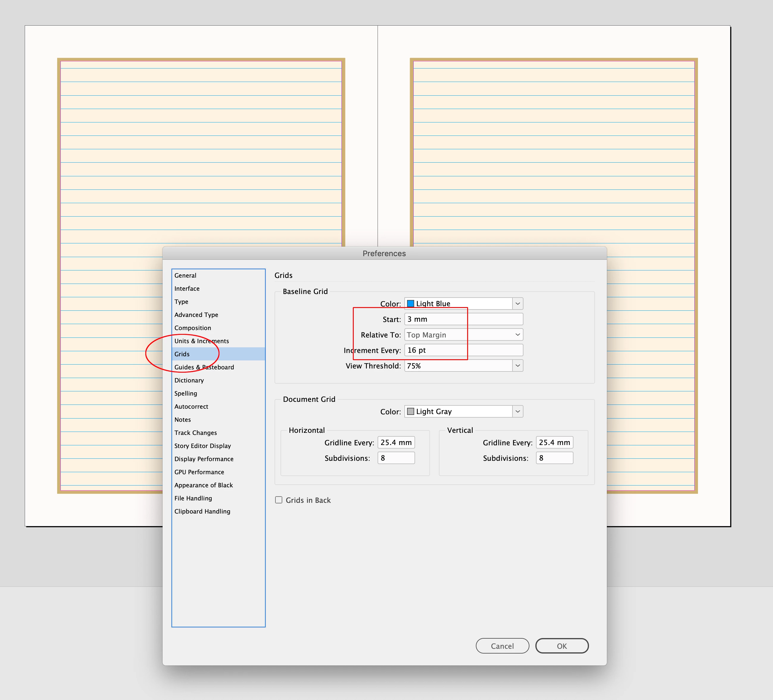Select the Story Editor Display category

click(x=202, y=446)
